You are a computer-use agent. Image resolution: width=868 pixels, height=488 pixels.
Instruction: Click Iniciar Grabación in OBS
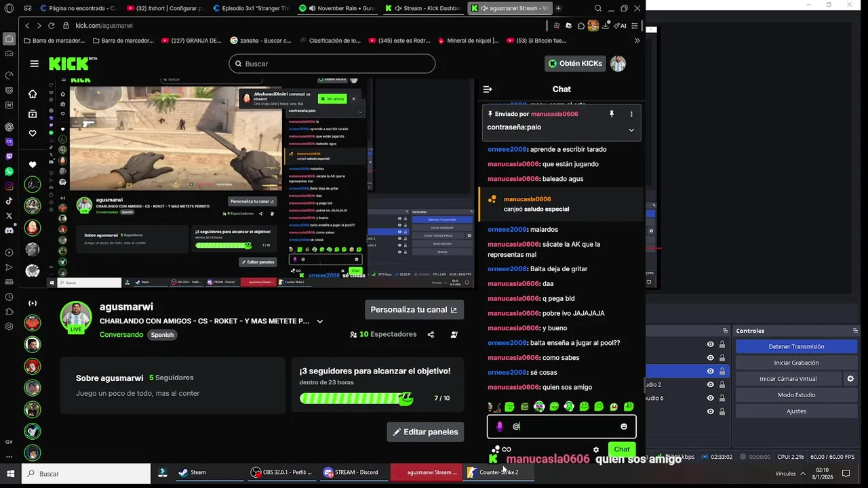coord(796,363)
